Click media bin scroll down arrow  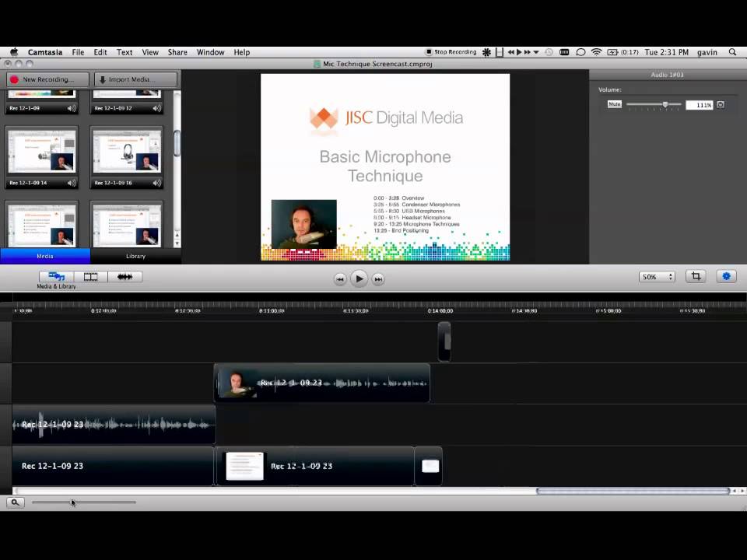(x=177, y=243)
